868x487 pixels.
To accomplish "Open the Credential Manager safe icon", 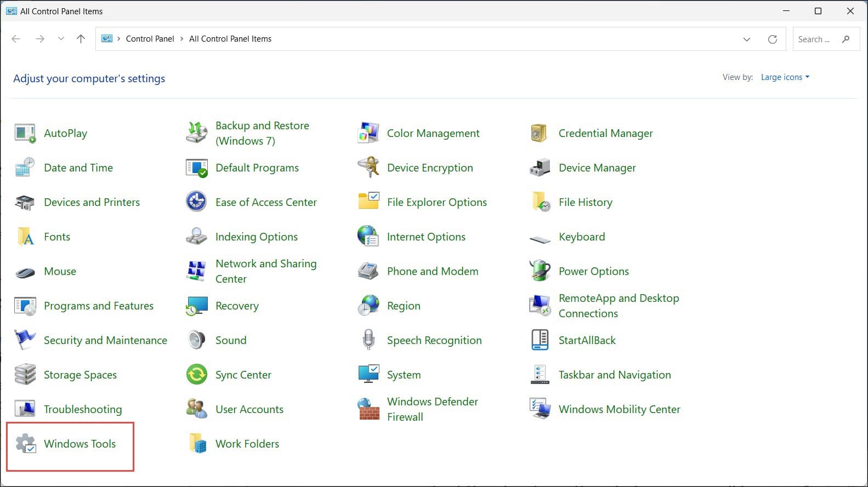I will 540,133.
